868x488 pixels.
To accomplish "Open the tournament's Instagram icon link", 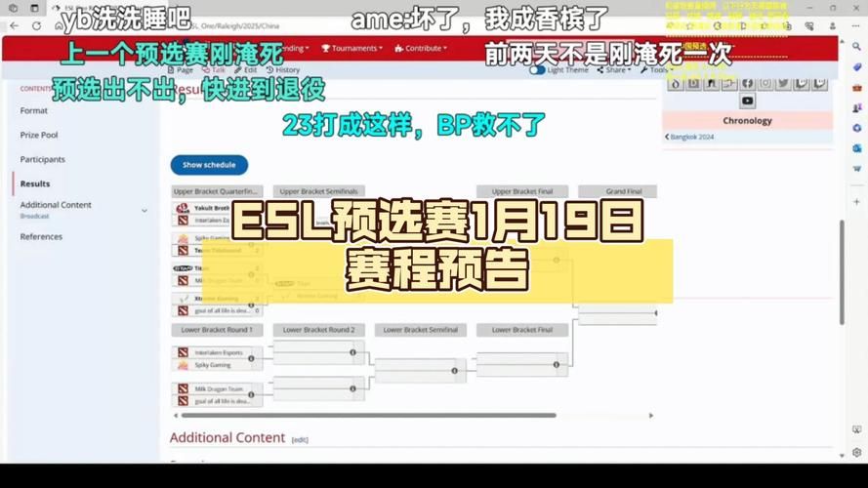I will (x=765, y=84).
